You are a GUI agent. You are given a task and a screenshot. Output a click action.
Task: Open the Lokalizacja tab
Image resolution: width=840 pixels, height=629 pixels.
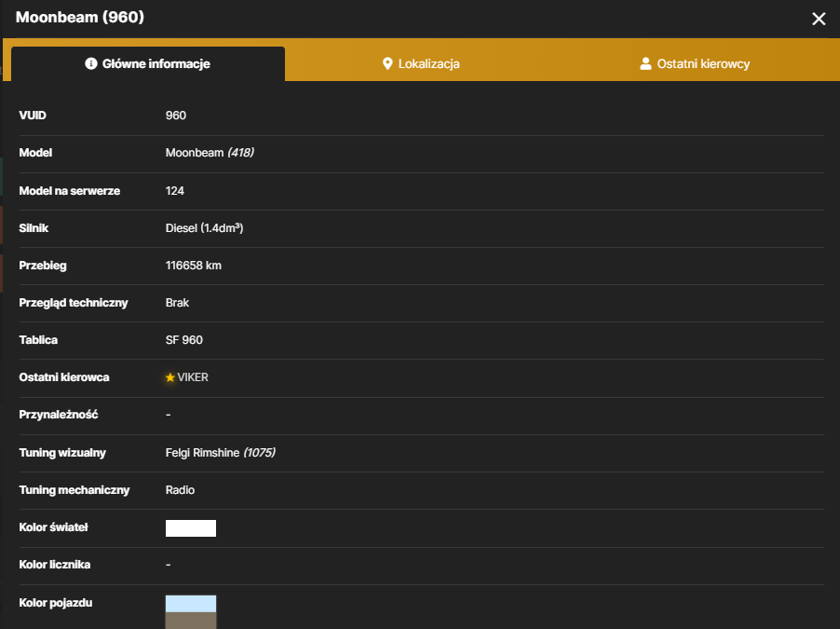click(x=421, y=63)
